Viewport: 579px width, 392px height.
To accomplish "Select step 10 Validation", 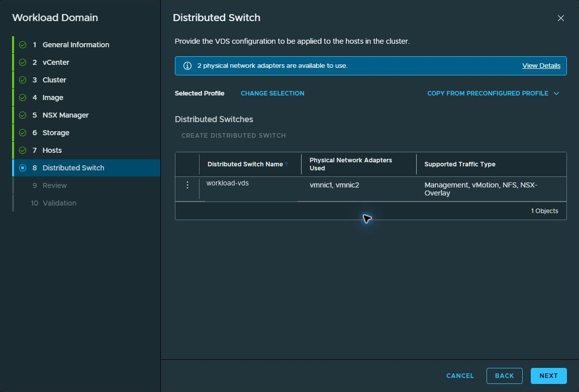I will 87,203.
